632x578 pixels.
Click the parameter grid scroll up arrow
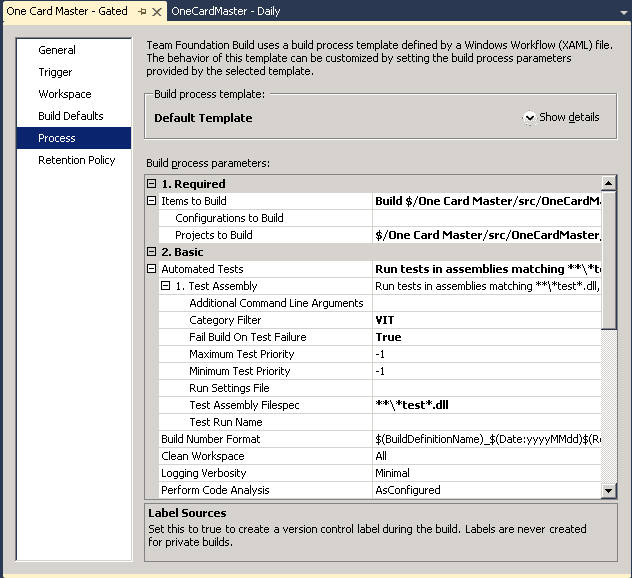(609, 183)
